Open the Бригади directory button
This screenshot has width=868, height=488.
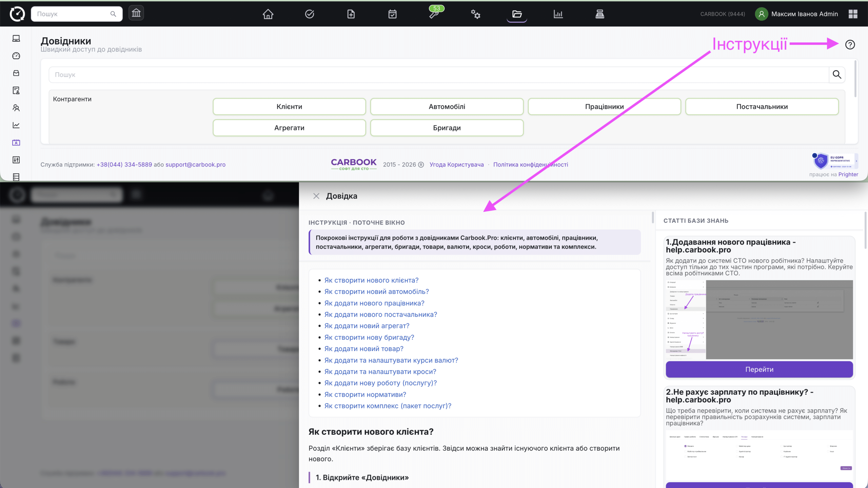point(447,128)
